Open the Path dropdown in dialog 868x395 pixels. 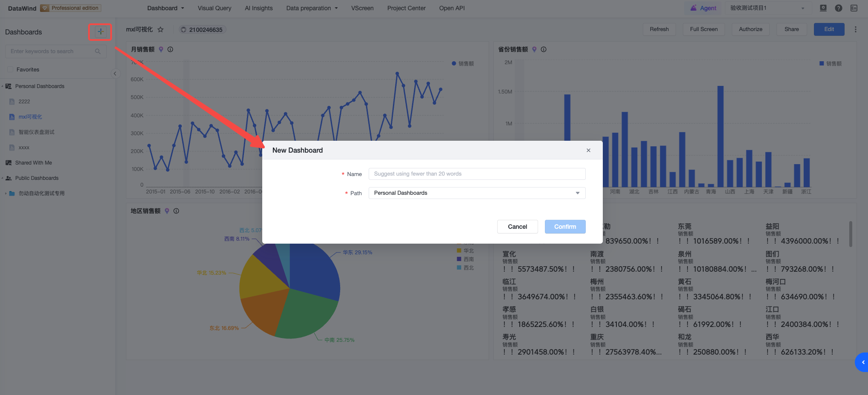tap(477, 193)
